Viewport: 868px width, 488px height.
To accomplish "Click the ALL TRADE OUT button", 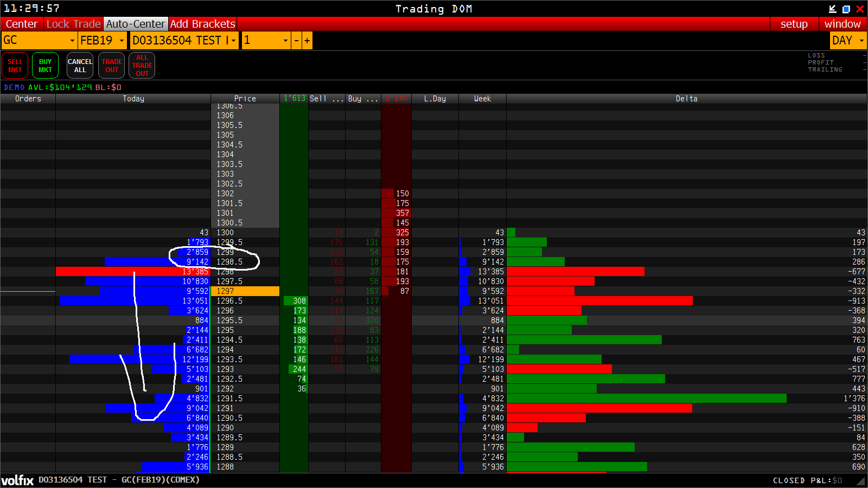I will pyautogui.click(x=142, y=66).
